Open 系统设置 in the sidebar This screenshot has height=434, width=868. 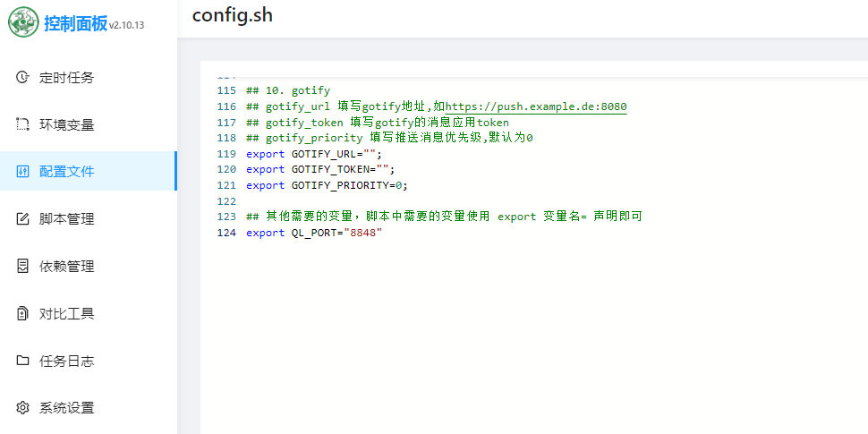tap(89, 408)
